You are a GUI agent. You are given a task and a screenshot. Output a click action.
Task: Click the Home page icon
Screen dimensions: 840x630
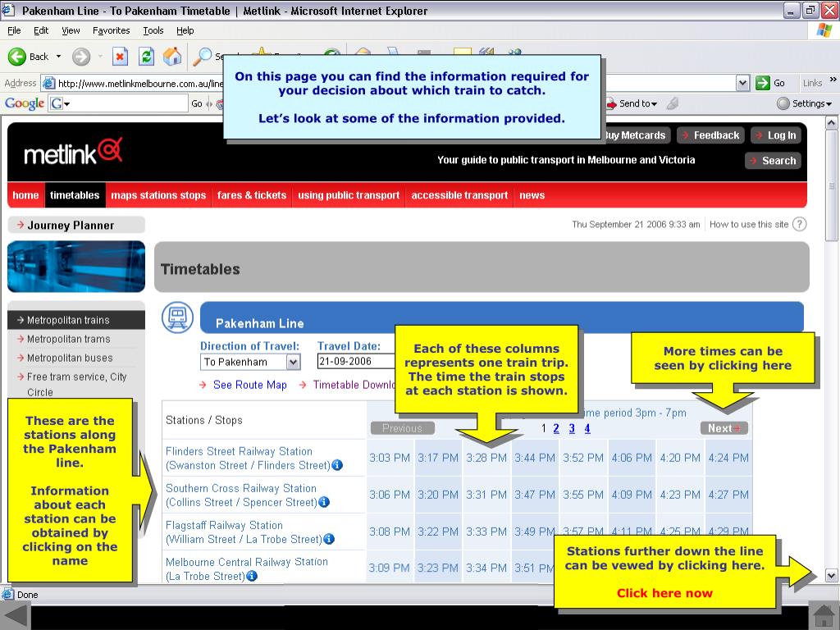click(x=172, y=57)
